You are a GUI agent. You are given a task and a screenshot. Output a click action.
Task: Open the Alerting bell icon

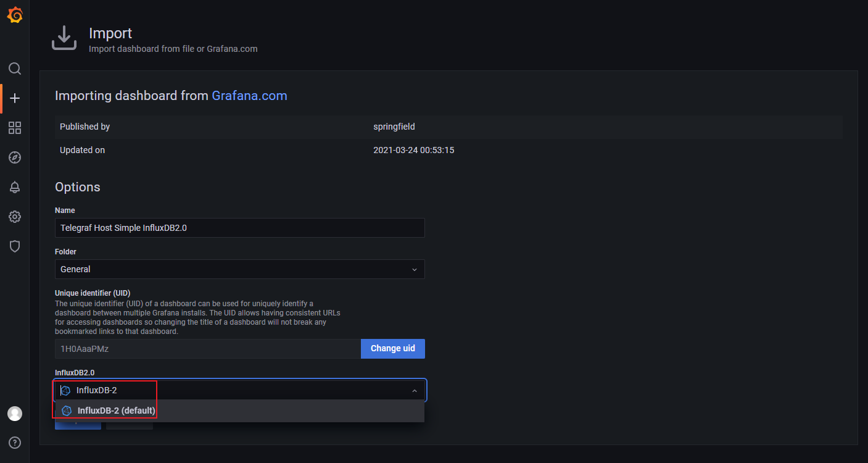pos(15,187)
